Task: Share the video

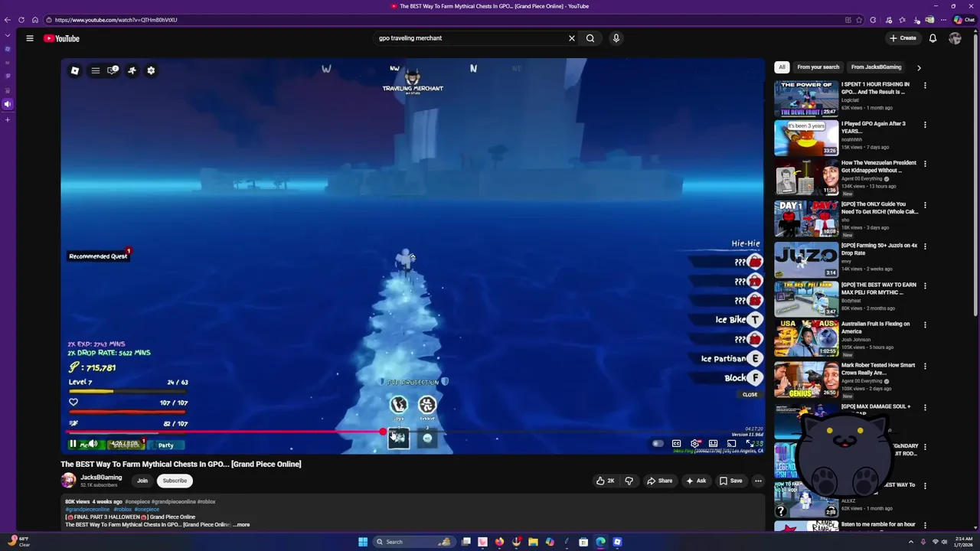Action: click(x=659, y=481)
